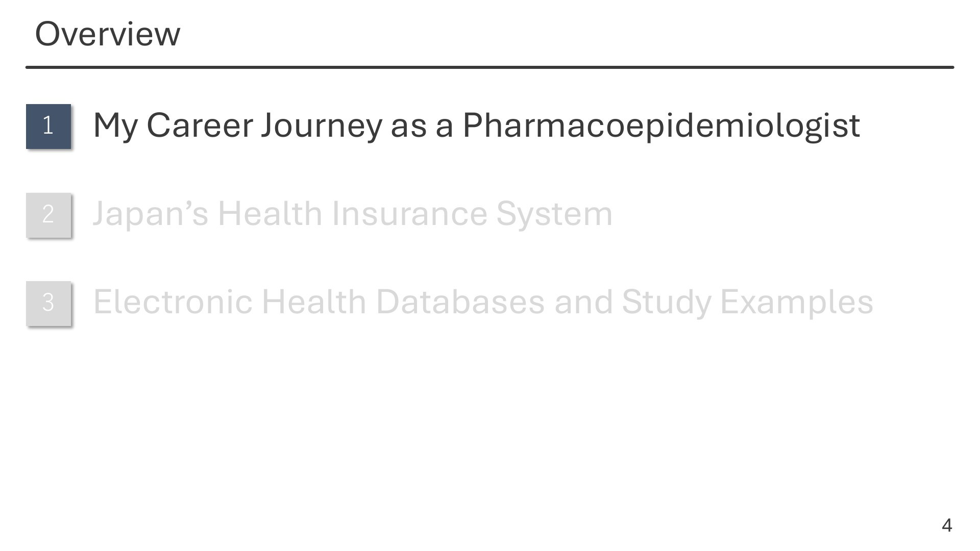Click the word "Databases" in item three
980x551 pixels.
[x=460, y=302]
